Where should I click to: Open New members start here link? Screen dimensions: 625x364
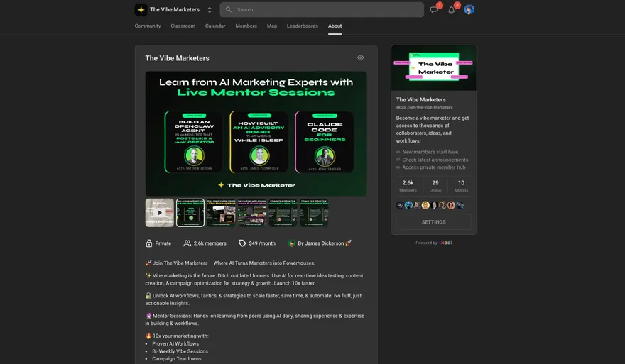tap(430, 152)
